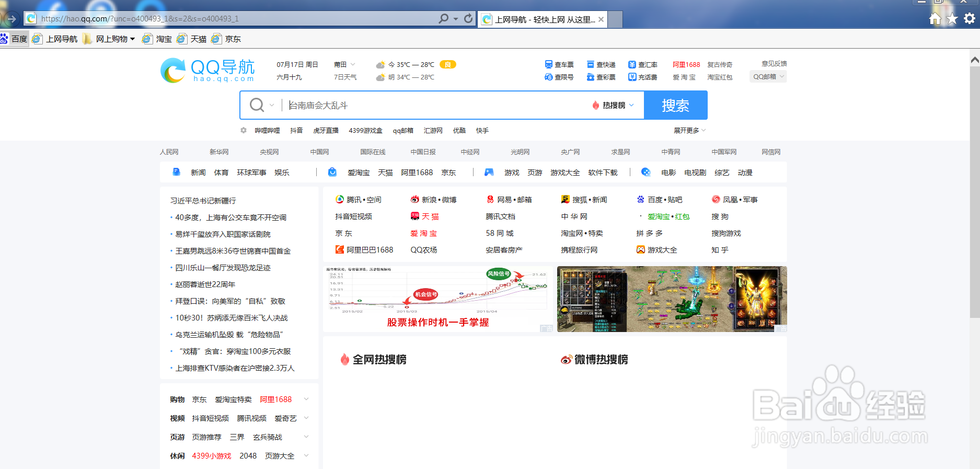Go forward with the browser arrow button
This screenshot has height=469, width=980.
coord(11,19)
